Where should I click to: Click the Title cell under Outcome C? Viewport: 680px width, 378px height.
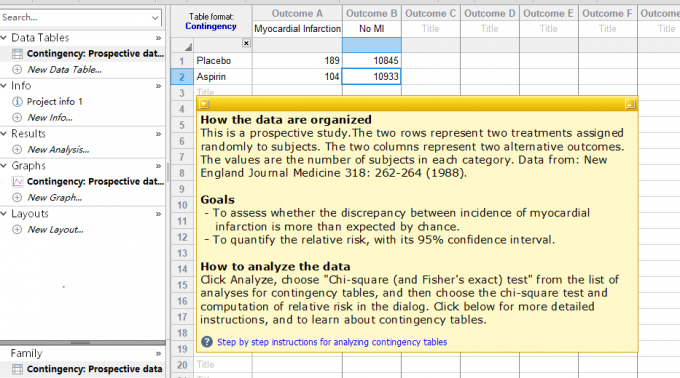pyautogui.click(x=431, y=29)
